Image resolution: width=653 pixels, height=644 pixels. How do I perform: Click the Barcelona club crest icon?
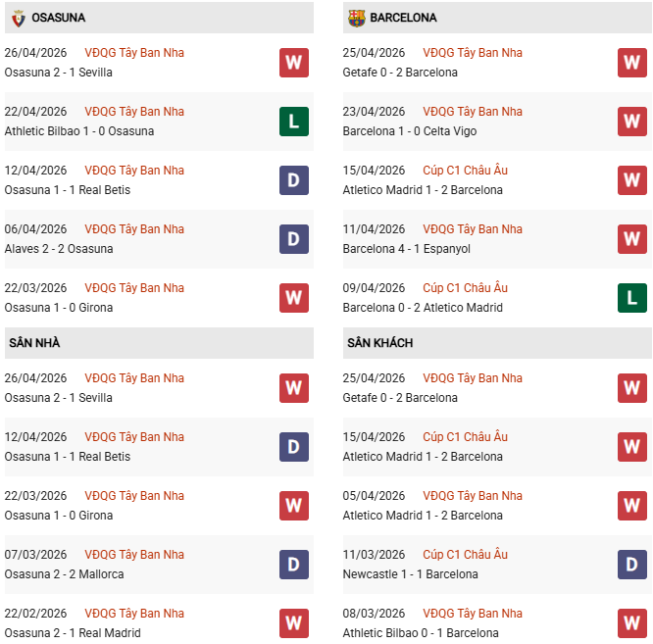click(357, 19)
